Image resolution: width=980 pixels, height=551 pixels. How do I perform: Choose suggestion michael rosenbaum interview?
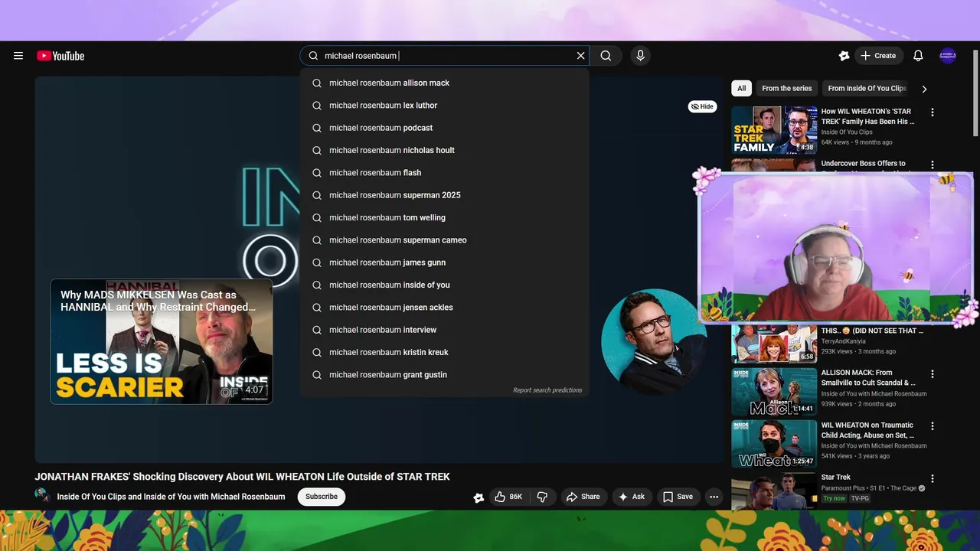point(445,330)
